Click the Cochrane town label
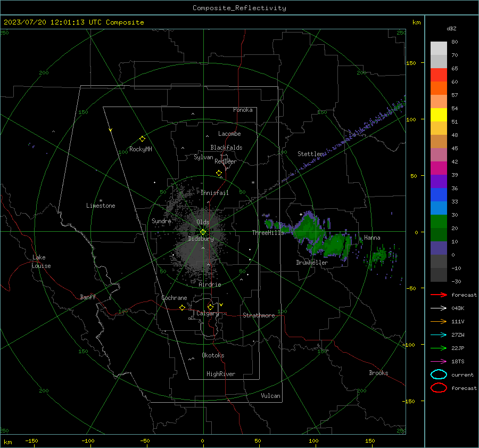 tap(174, 298)
